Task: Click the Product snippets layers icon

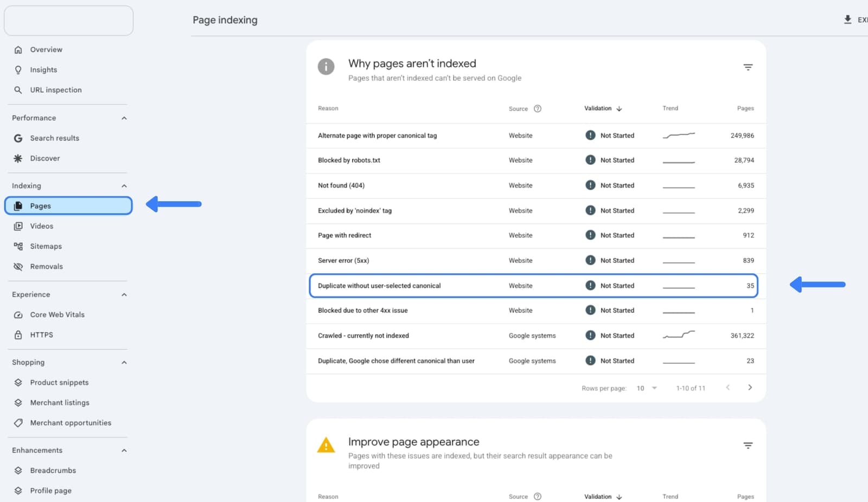Action: click(18, 383)
